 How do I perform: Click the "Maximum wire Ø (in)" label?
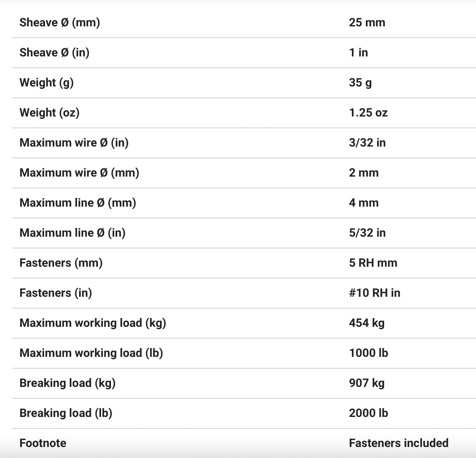point(74,143)
